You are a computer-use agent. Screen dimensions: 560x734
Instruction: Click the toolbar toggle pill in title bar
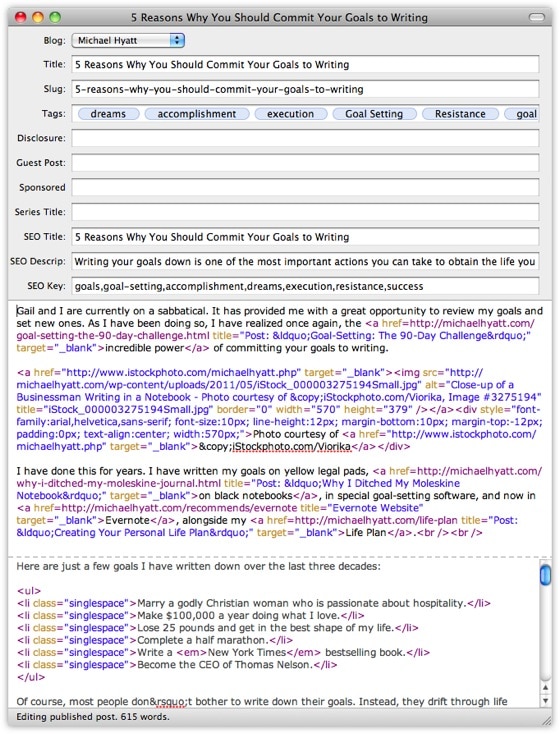point(537,17)
